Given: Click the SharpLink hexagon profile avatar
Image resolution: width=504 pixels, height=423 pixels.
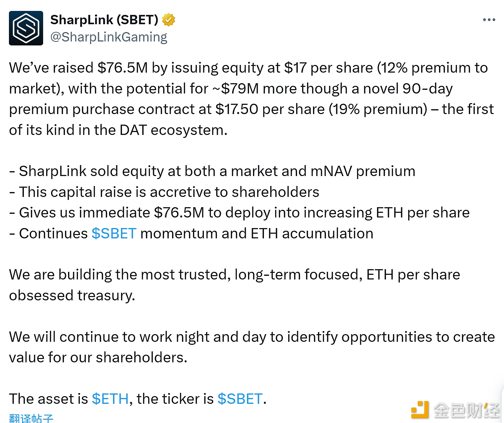Looking at the screenshot, I should point(26,28).
